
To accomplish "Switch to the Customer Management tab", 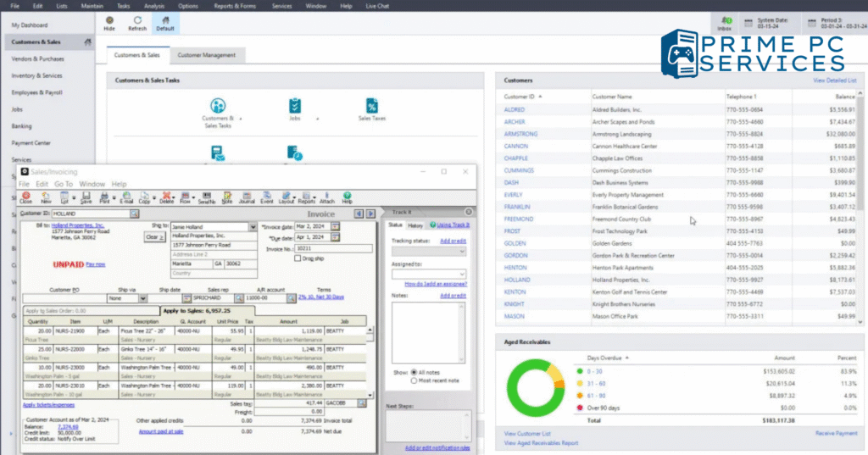I will pos(208,55).
